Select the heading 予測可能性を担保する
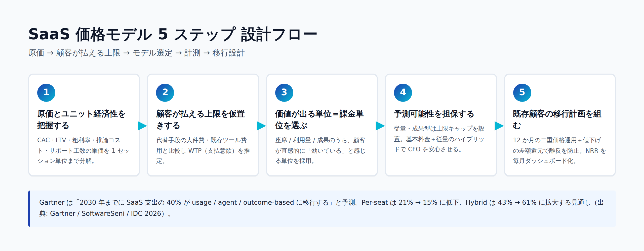This screenshot has height=251, width=644. point(434,114)
